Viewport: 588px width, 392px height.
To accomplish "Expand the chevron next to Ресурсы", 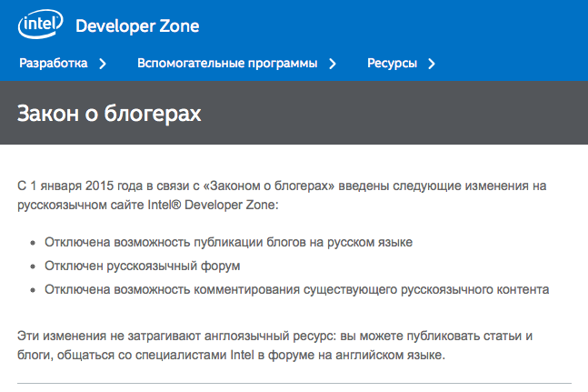I will point(432,64).
